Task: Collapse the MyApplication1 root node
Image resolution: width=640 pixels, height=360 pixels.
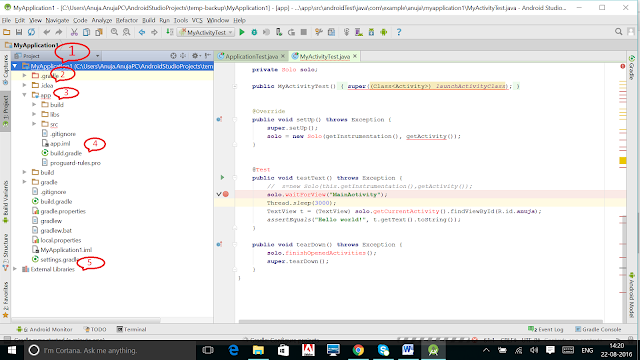Action: (x=15, y=66)
